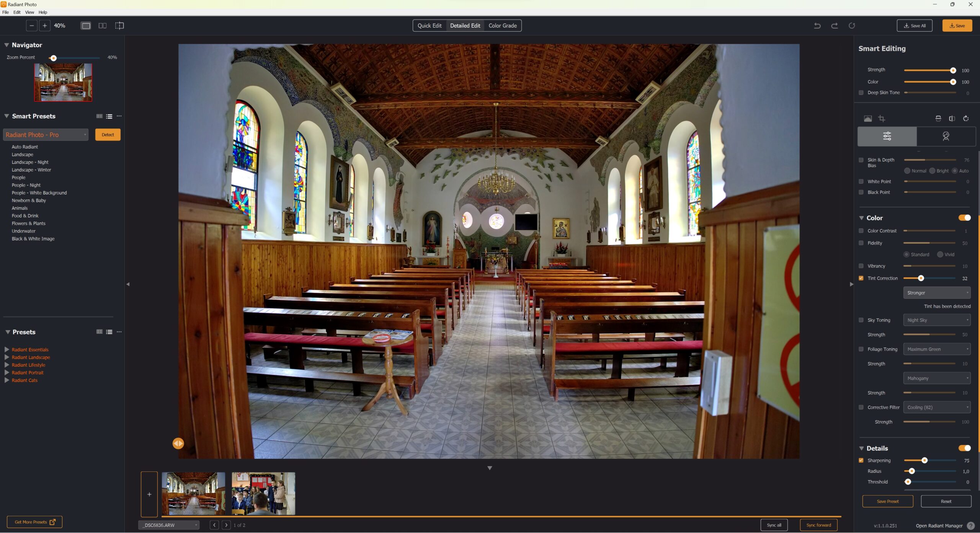980x533 pixels.
Task: Open the portrait tools head icon
Action: pos(946,136)
